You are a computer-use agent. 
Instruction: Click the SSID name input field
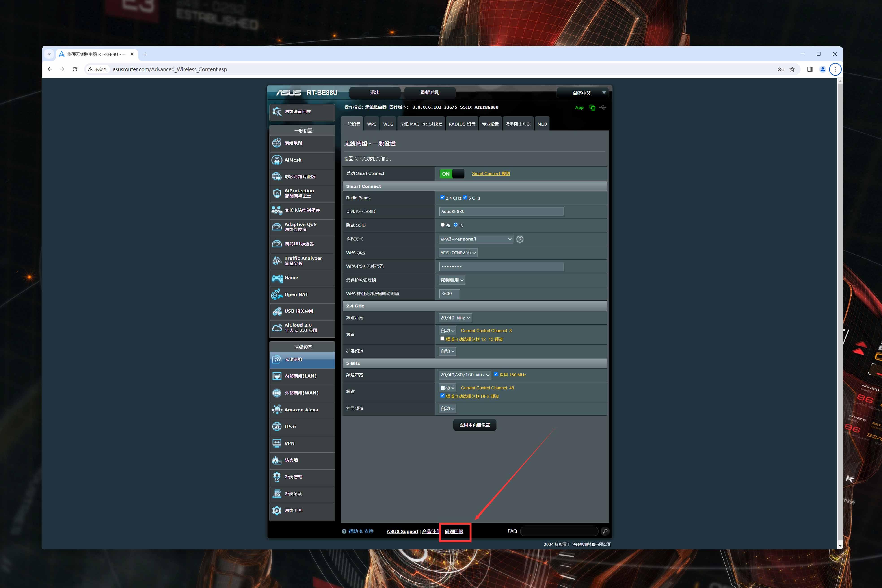[501, 212]
